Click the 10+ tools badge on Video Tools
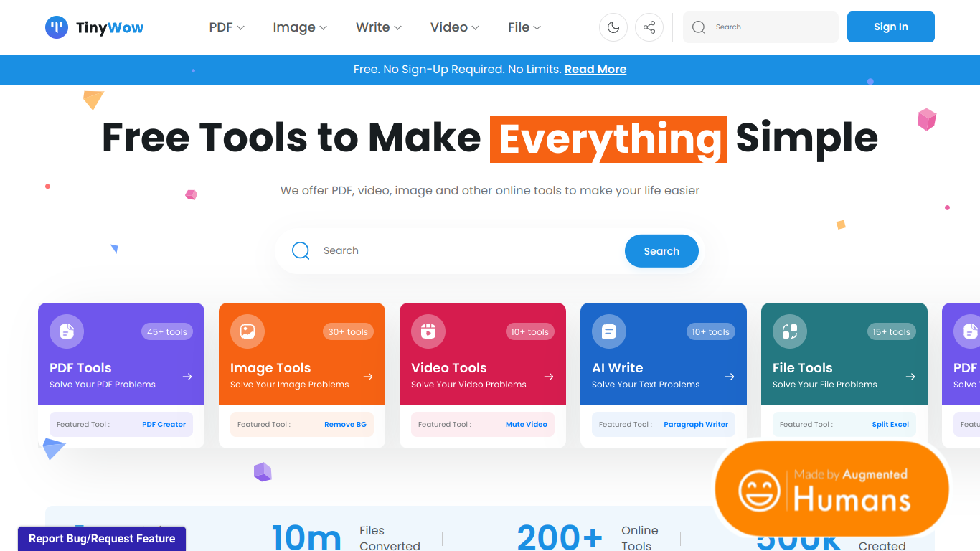Screen dimensions: 980x551 (x=529, y=331)
